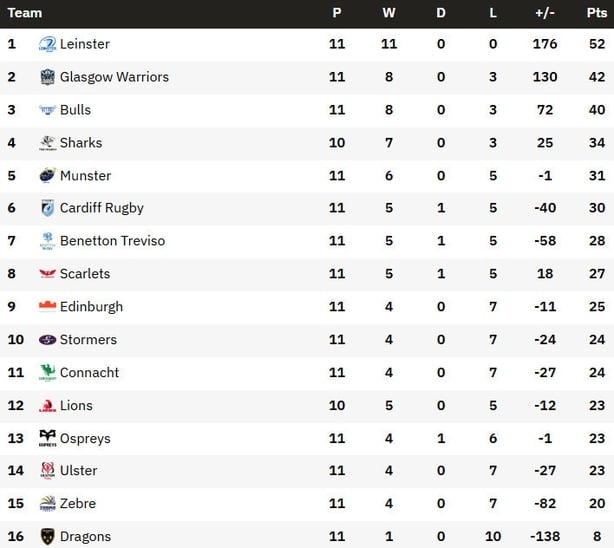Viewport: 614px width, 548px height.
Task: Sort by the W column header
Action: [389, 13]
